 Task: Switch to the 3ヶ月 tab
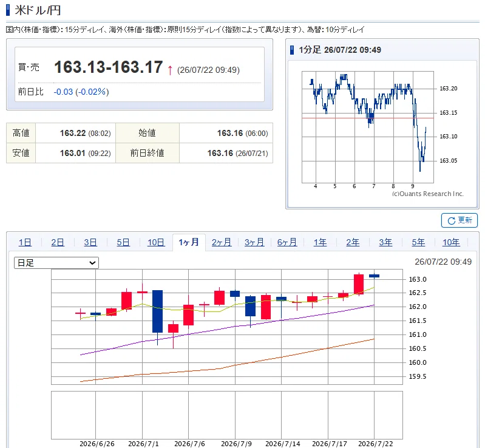pos(254,242)
